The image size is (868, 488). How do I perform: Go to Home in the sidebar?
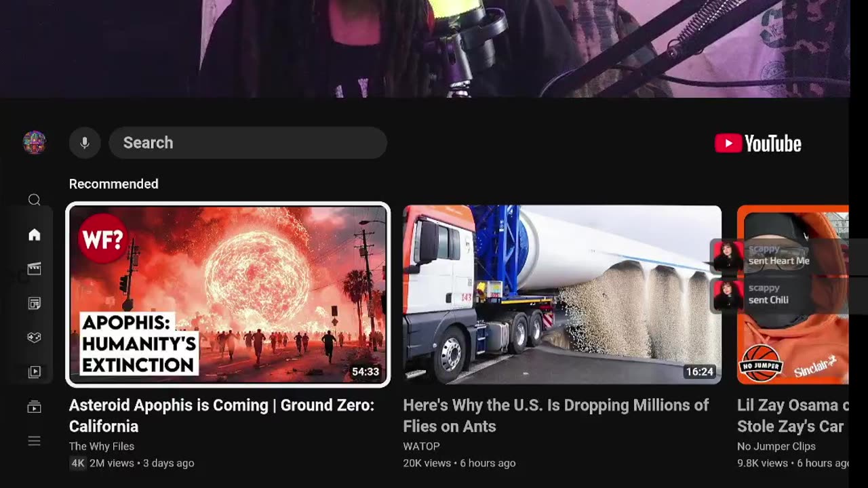(35, 235)
